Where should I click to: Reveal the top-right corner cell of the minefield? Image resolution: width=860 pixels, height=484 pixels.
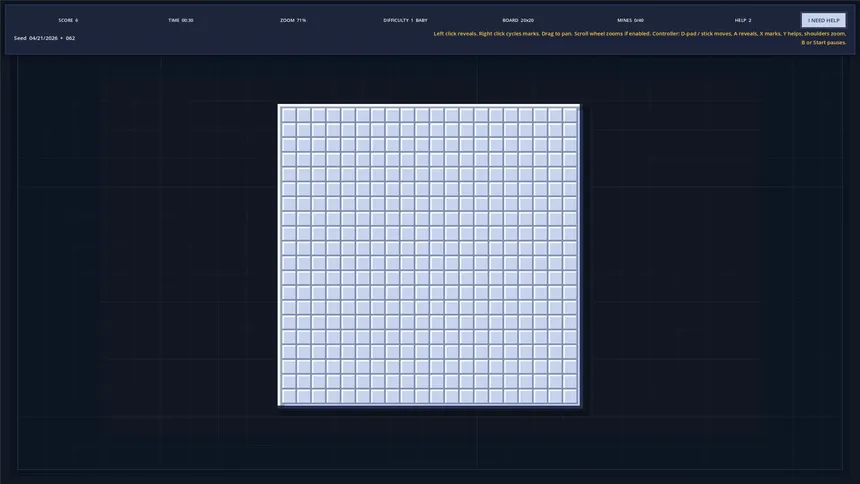tap(570, 115)
